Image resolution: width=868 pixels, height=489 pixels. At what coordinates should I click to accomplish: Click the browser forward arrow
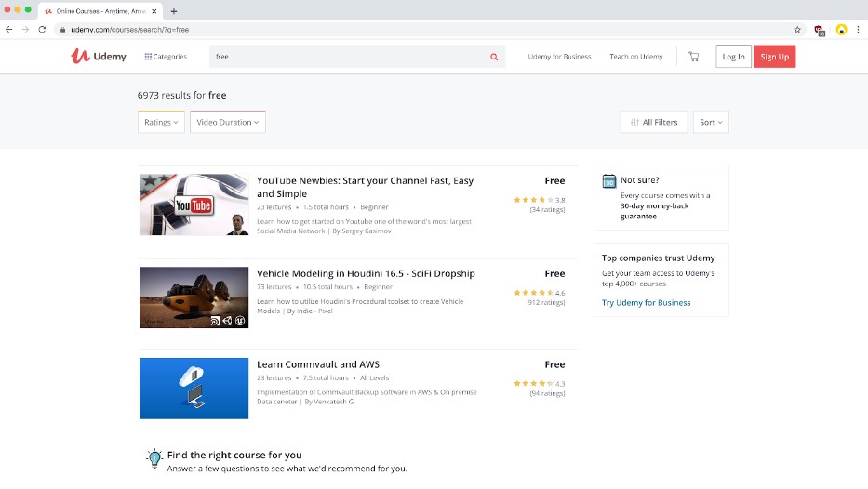(x=25, y=30)
